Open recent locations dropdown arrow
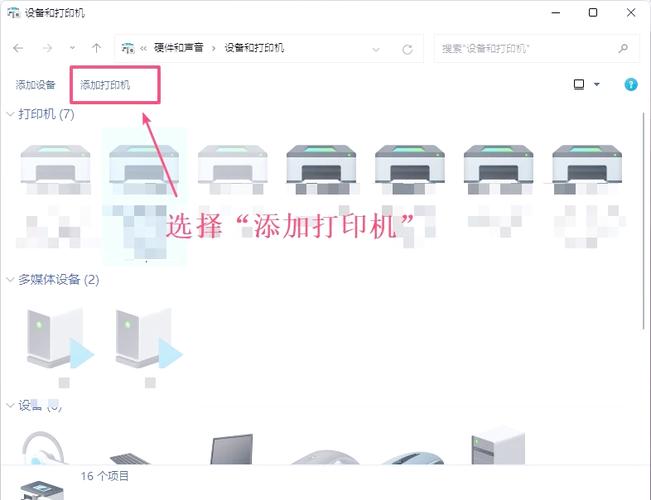The image size is (651, 500). pos(72,48)
